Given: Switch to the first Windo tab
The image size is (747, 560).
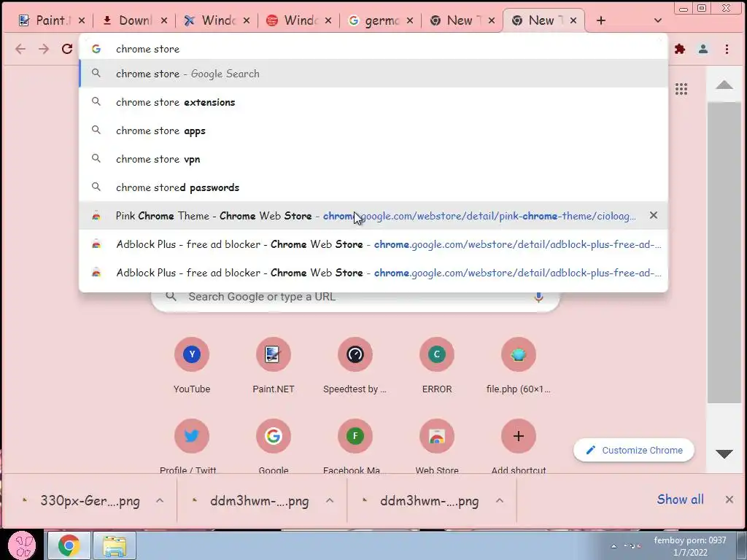Looking at the screenshot, I should (x=211, y=20).
